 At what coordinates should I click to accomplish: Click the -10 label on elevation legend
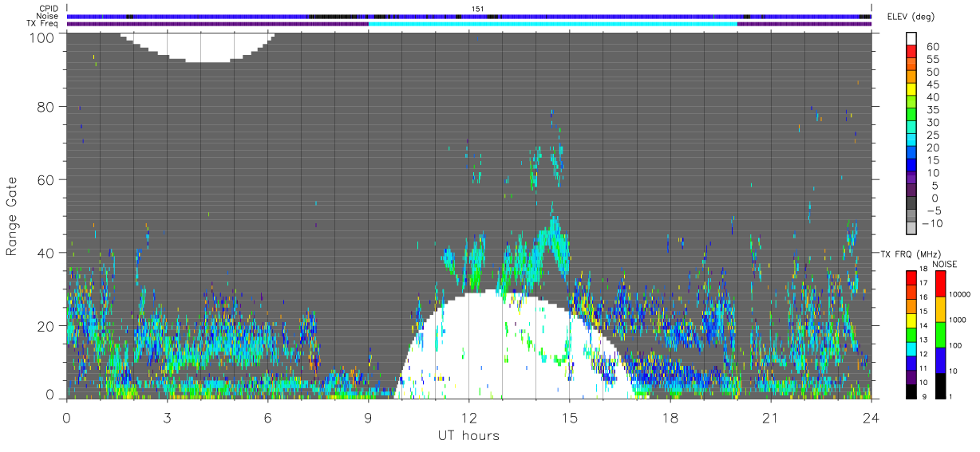click(x=931, y=224)
